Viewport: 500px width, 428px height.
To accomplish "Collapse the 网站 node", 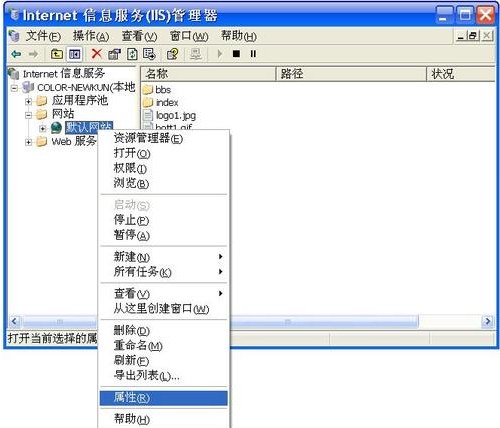I will click(29, 115).
